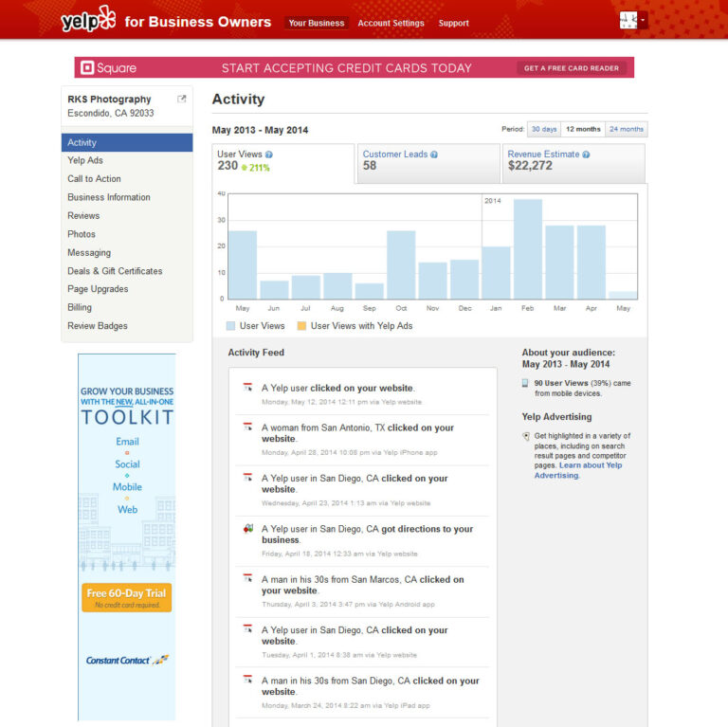728x727 pixels.
Task: Open Account Settings in the top navigation
Action: pyautogui.click(x=391, y=23)
